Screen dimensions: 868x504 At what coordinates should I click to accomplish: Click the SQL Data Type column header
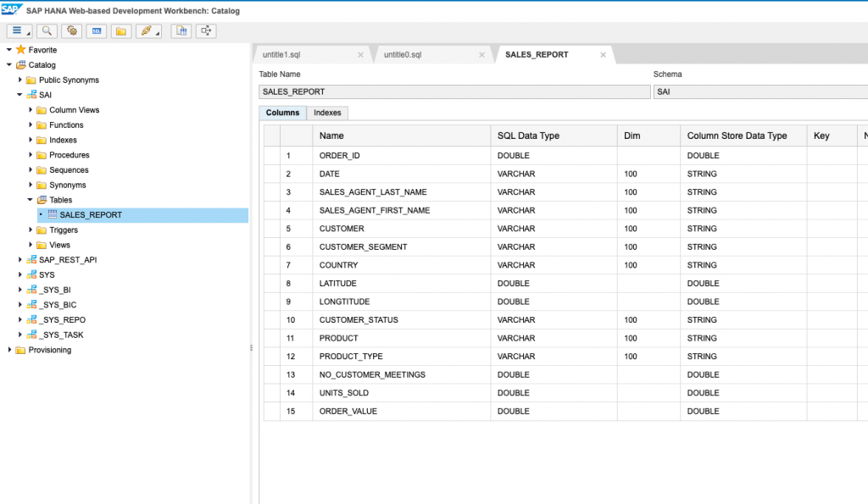click(x=554, y=136)
